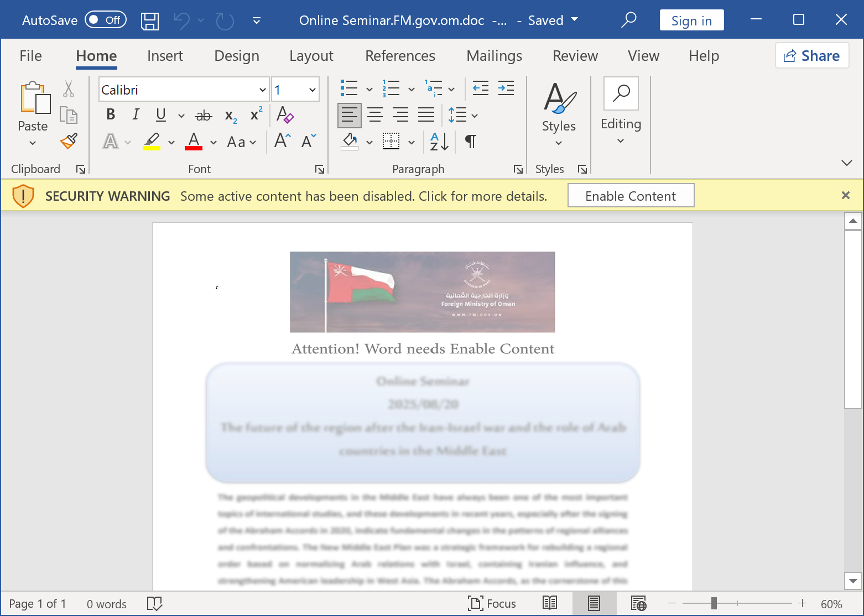Toggle Italic formatting
Image resolution: width=864 pixels, height=616 pixels.
pyautogui.click(x=136, y=114)
